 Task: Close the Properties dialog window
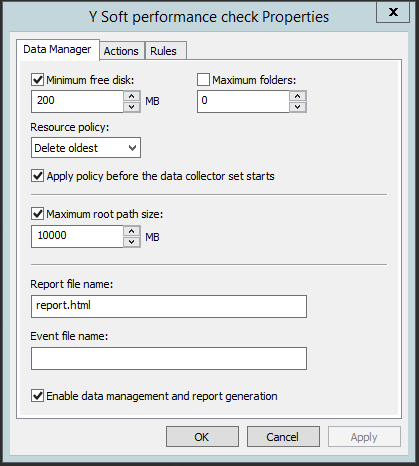click(393, 13)
